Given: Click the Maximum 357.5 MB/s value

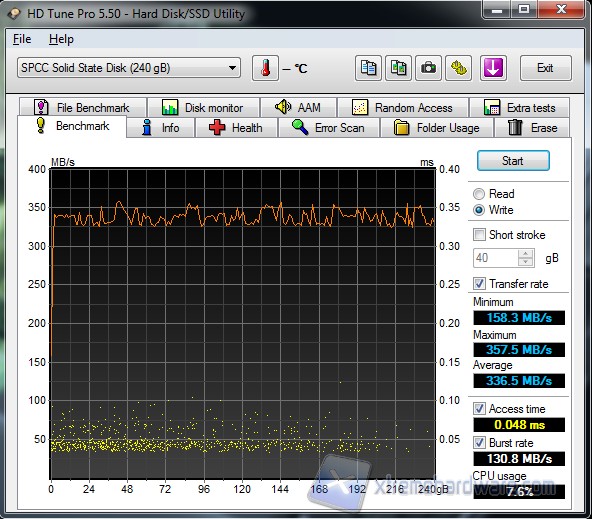Looking at the screenshot, I should pyautogui.click(x=519, y=350).
